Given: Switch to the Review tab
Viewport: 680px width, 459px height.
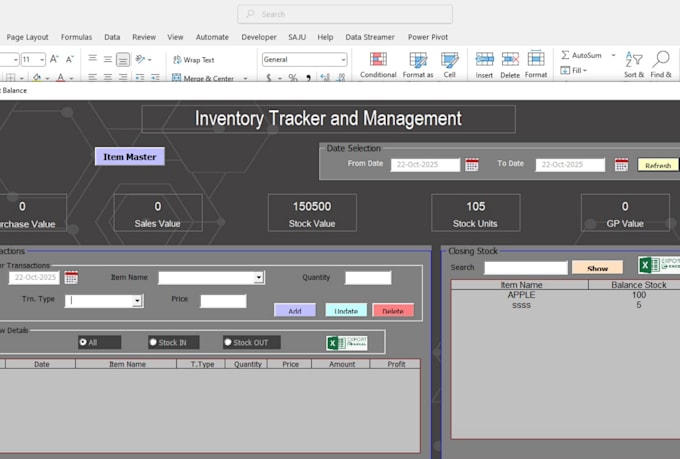Looking at the screenshot, I should (144, 37).
